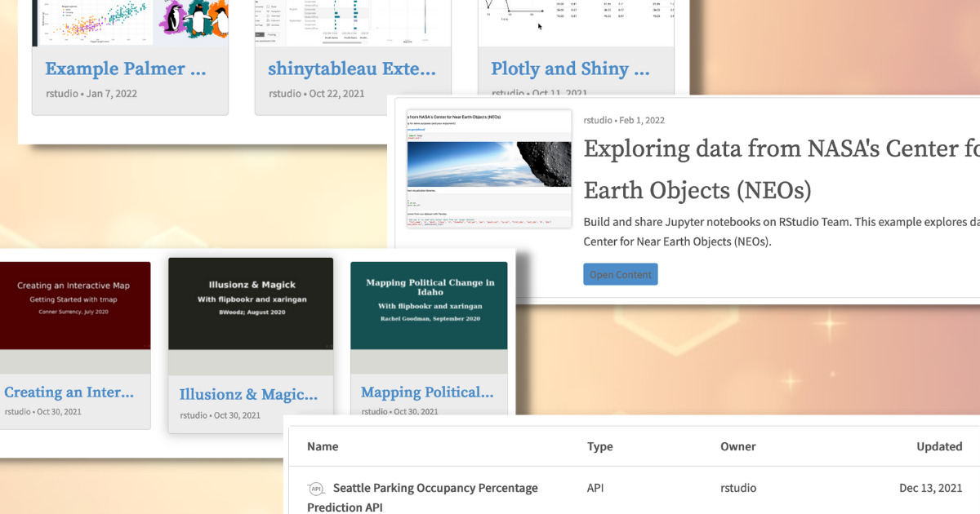The width and height of the screenshot is (980, 514).
Task: Sort the table by Name column header
Action: pyautogui.click(x=323, y=446)
